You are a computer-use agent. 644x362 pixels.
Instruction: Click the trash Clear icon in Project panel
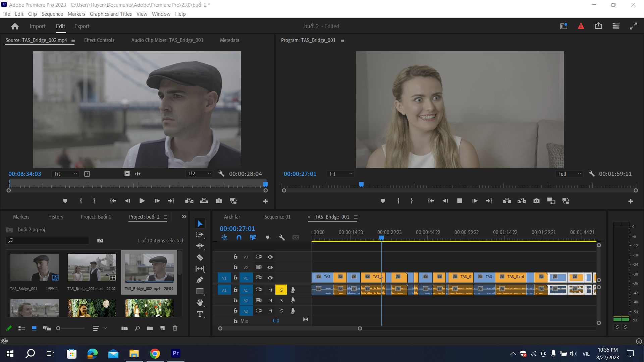175,328
